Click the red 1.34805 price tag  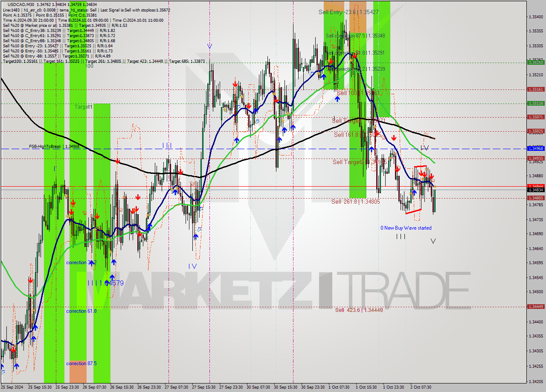click(536, 198)
